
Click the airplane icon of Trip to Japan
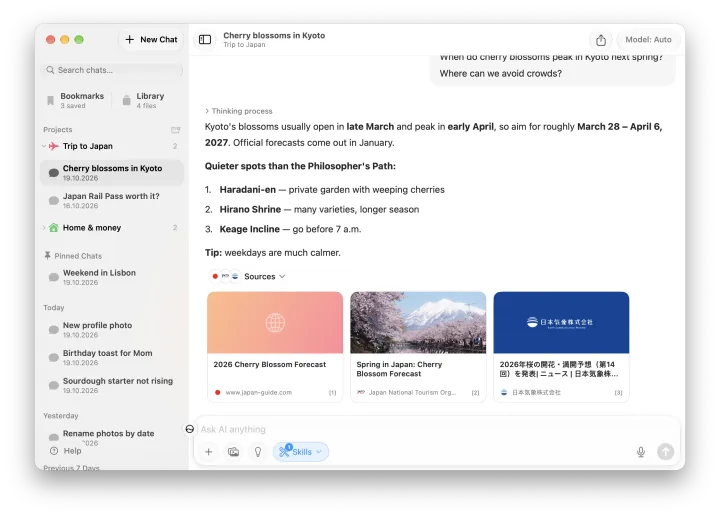[x=54, y=146]
